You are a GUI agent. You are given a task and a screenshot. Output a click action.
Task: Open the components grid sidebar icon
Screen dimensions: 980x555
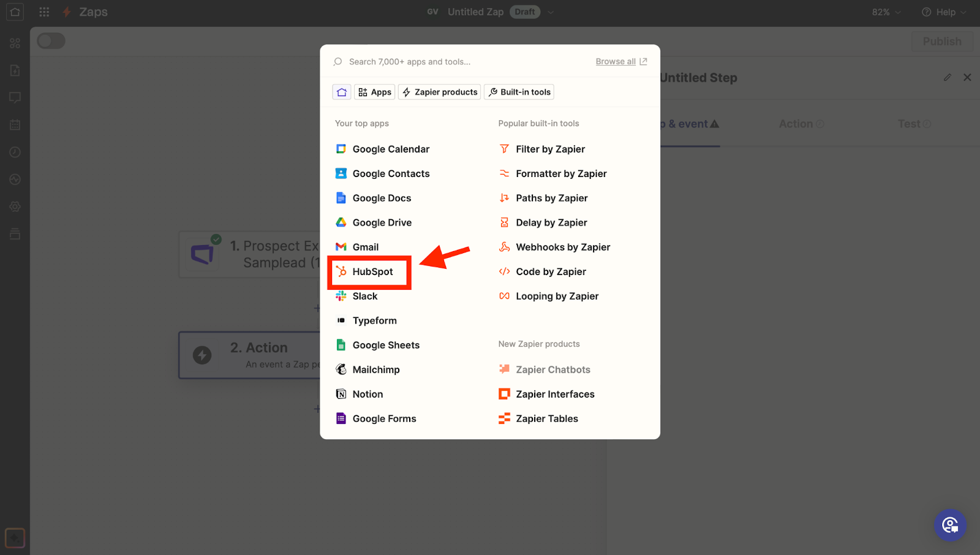point(15,43)
